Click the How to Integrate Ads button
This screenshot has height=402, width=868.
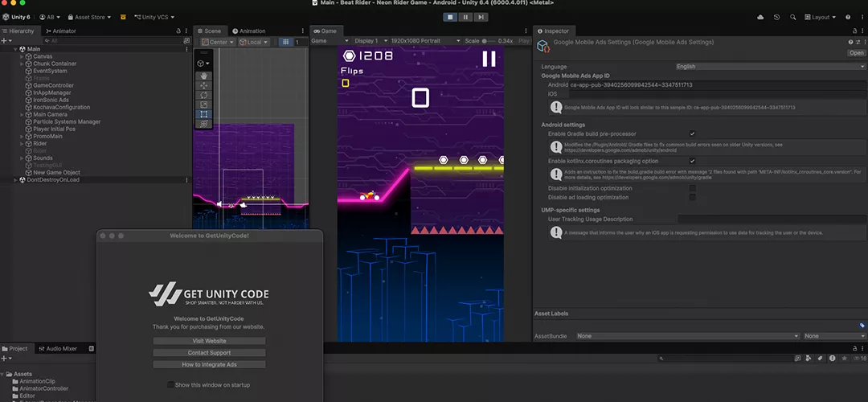209,365
